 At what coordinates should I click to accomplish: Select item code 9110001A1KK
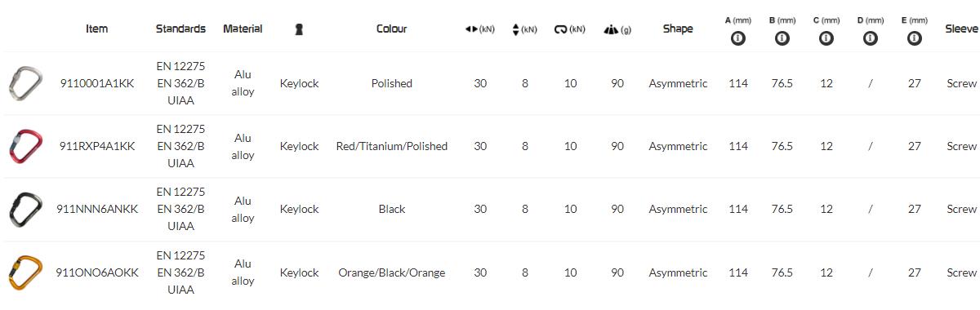[x=97, y=83]
